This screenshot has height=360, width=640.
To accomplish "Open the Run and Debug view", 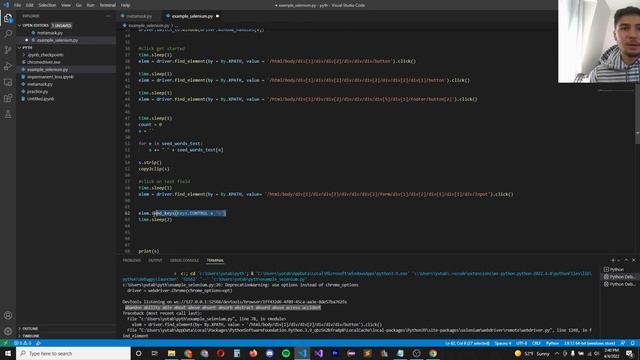I will pos(8,66).
